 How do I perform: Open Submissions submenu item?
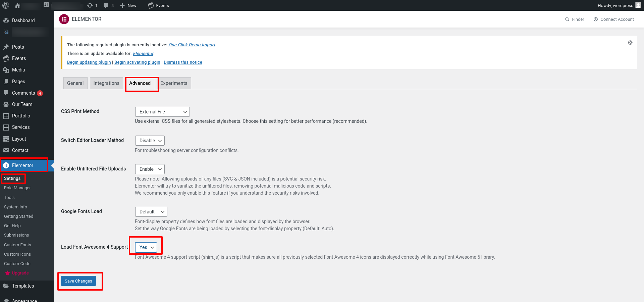[16, 235]
